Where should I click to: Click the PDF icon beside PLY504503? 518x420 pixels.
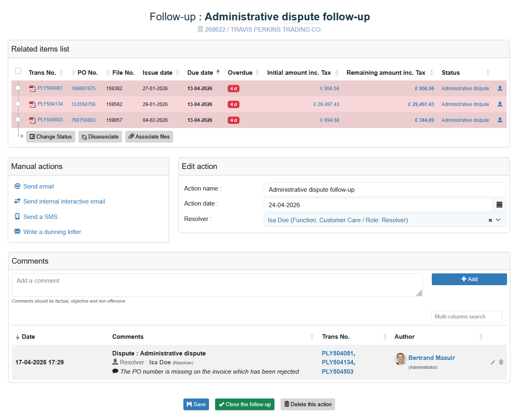click(x=32, y=120)
